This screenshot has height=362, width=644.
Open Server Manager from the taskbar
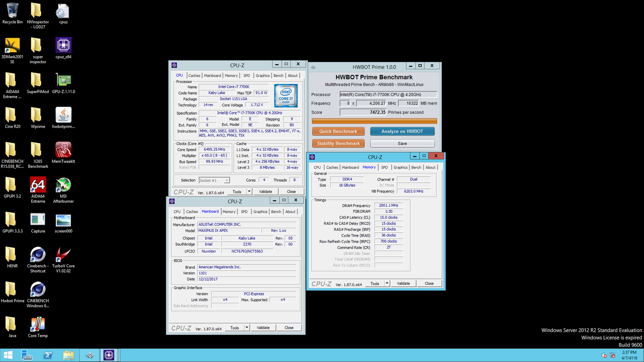pos(27,355)
